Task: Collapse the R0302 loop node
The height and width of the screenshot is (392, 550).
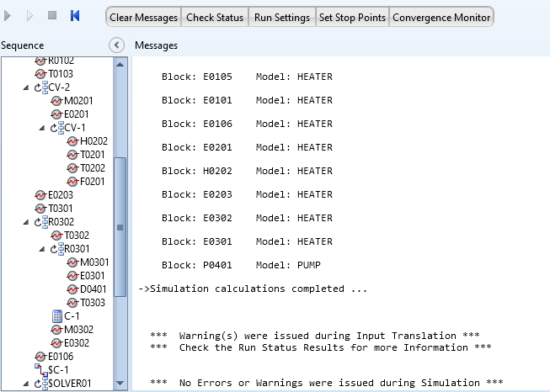Action: (x=26, y=222)
